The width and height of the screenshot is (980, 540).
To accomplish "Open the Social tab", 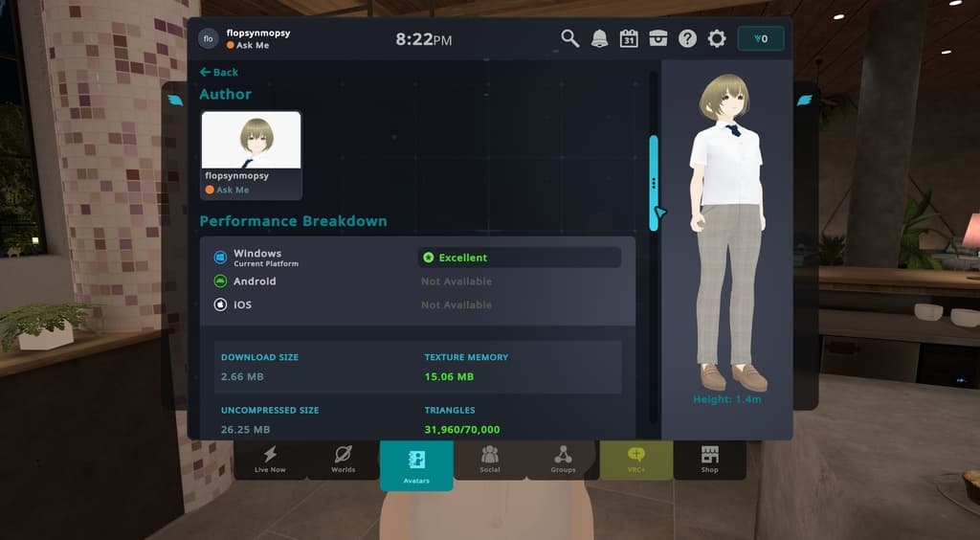I will pyautogui.click(x=490, y=460).
